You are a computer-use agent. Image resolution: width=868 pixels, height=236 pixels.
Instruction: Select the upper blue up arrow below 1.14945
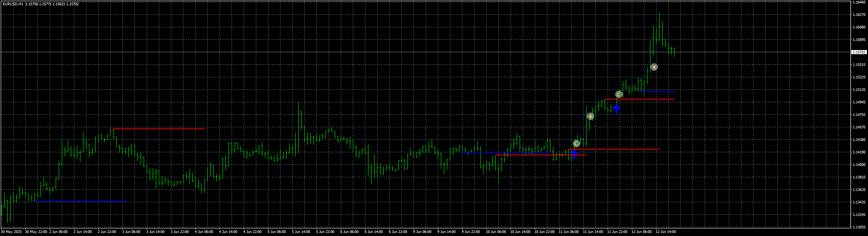pos(616,109)
